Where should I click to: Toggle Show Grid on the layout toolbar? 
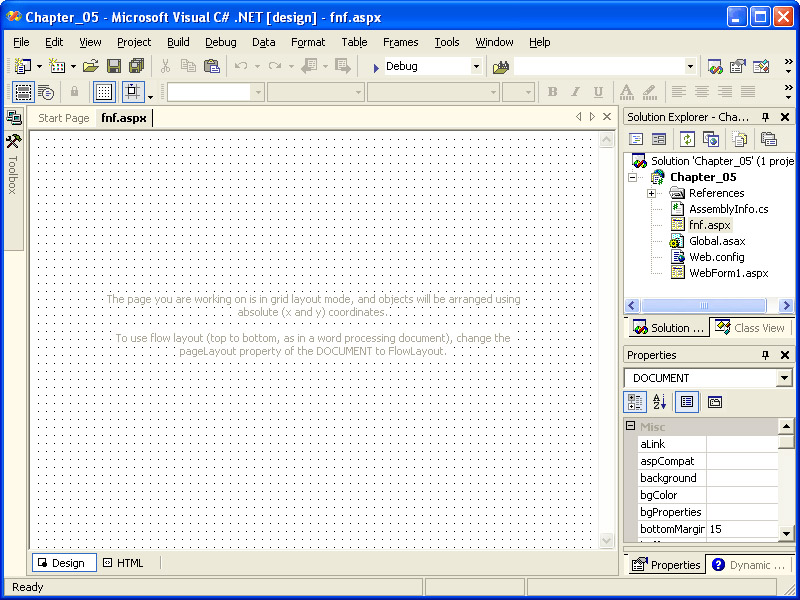click(104, 92)
